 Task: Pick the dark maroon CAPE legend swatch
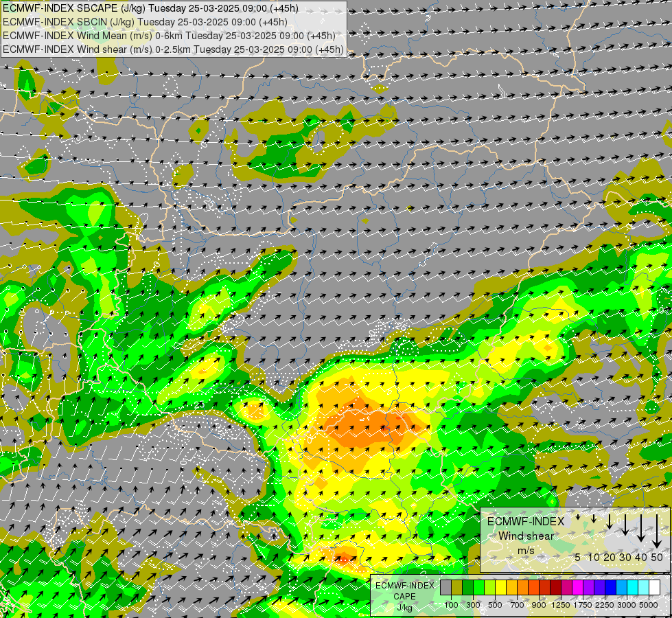(556, 588)
